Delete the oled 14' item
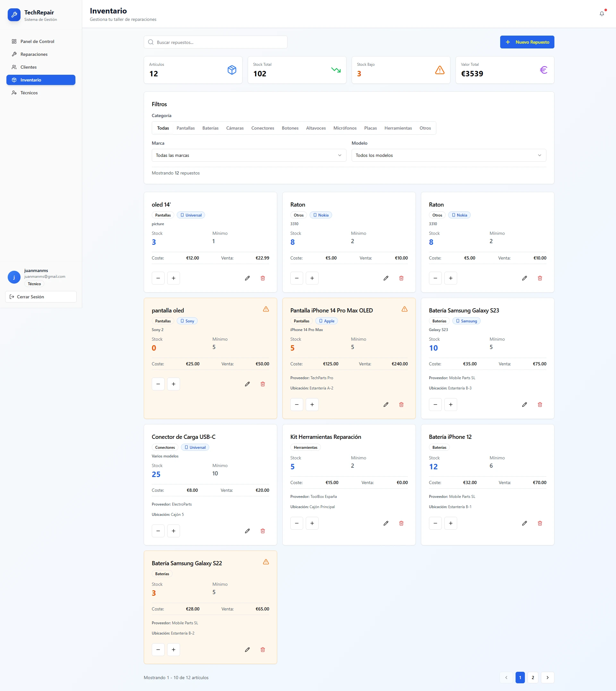 (263, 278)
